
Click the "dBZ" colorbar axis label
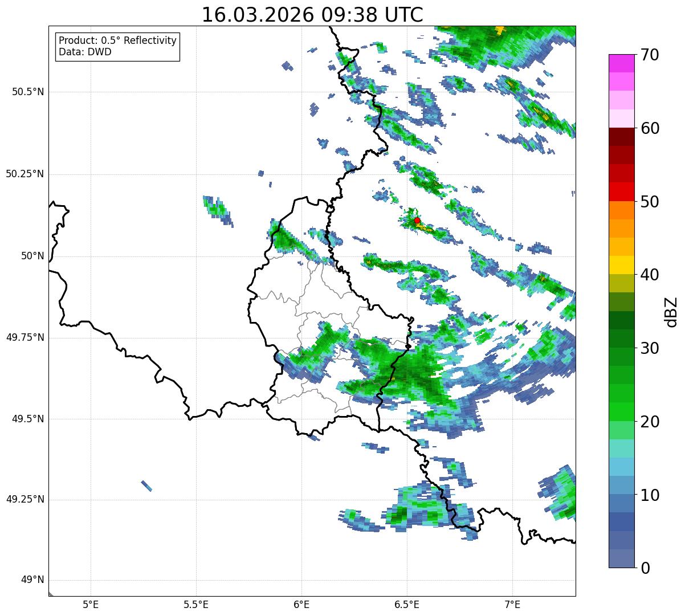click(672, 311)
